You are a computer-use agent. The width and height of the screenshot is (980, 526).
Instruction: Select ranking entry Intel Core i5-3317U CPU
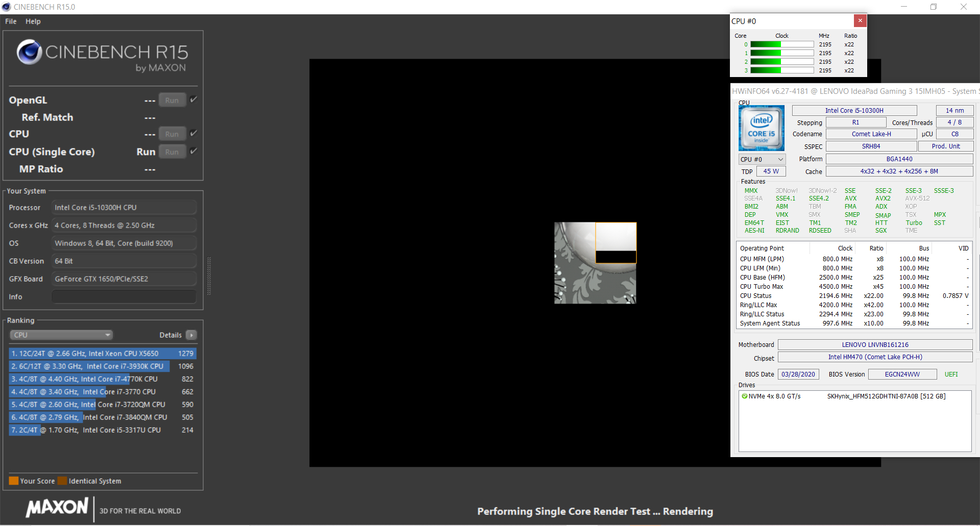click(x=103, y=430)
